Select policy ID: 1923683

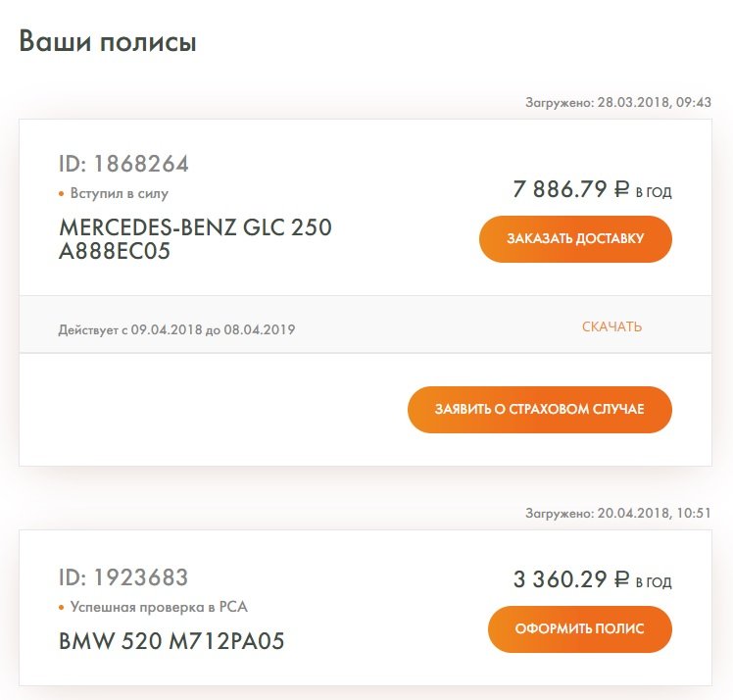(x=124, y=577)
